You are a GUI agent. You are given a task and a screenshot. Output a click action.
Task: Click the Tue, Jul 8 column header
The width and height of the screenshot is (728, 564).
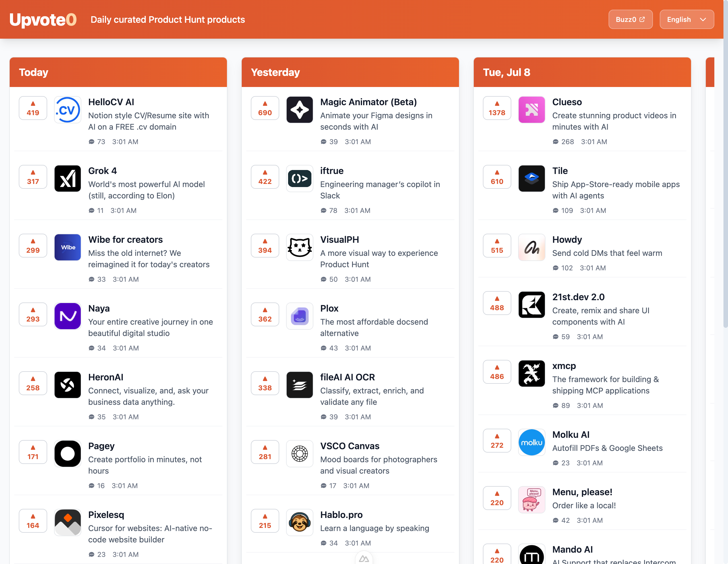click(x=582, y=72)
